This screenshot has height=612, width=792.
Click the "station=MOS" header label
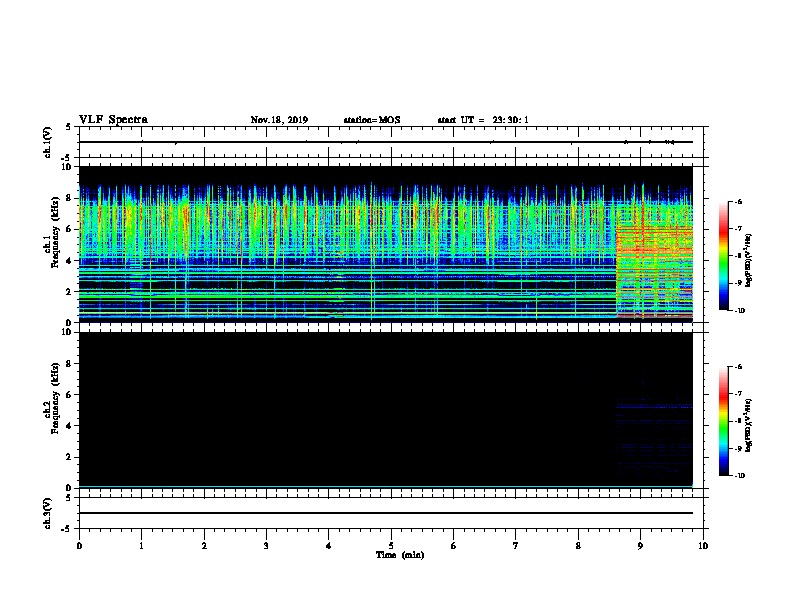(372, 120)
